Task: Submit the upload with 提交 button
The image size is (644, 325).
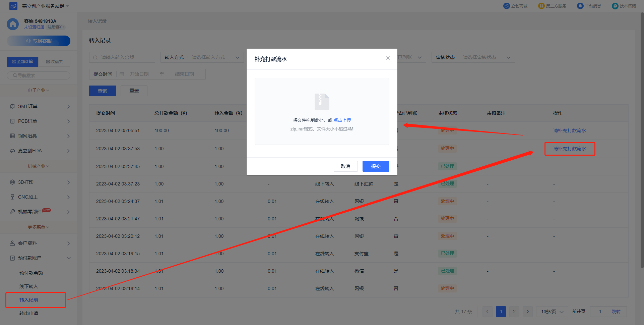Action: pos(376,166)
